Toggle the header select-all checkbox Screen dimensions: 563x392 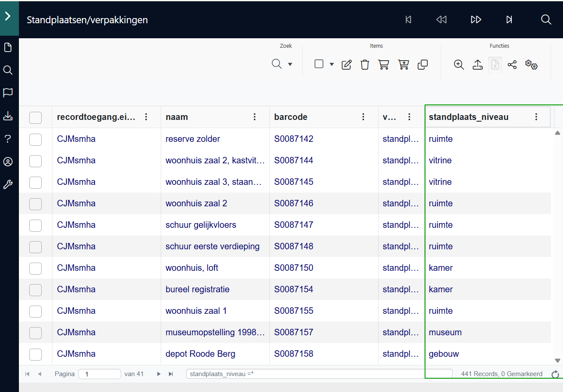[x=35, y=117]
